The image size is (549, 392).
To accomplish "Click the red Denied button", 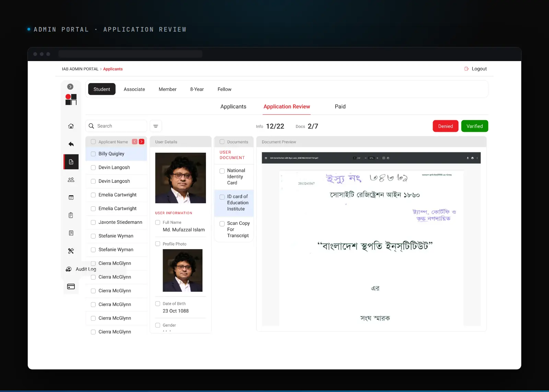I will (446, 126).
